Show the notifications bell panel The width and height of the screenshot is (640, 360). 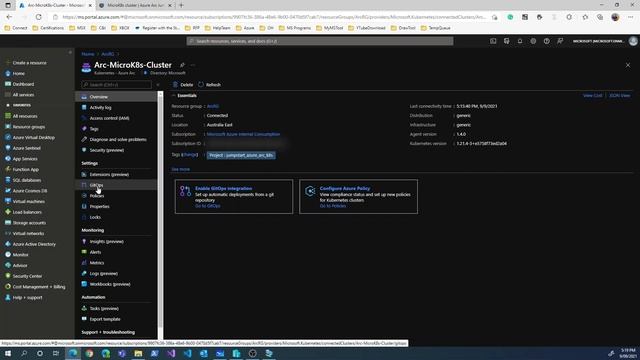520,41
